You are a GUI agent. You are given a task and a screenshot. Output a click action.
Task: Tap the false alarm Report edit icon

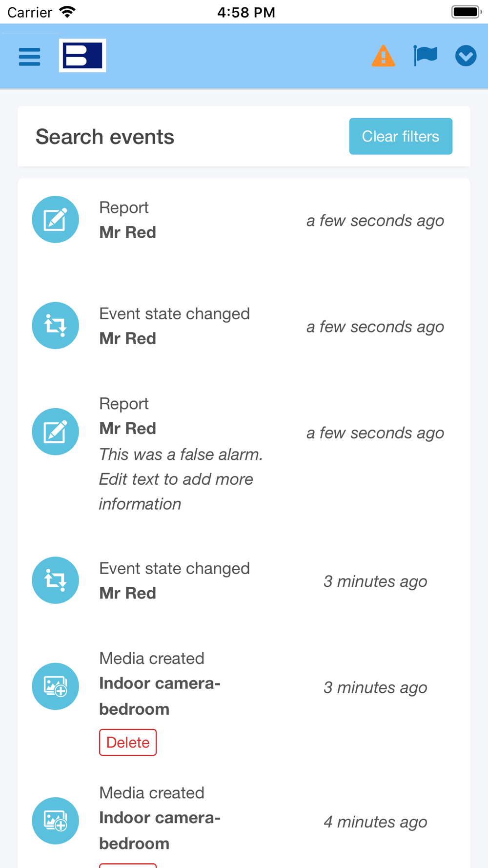(55, 432)
